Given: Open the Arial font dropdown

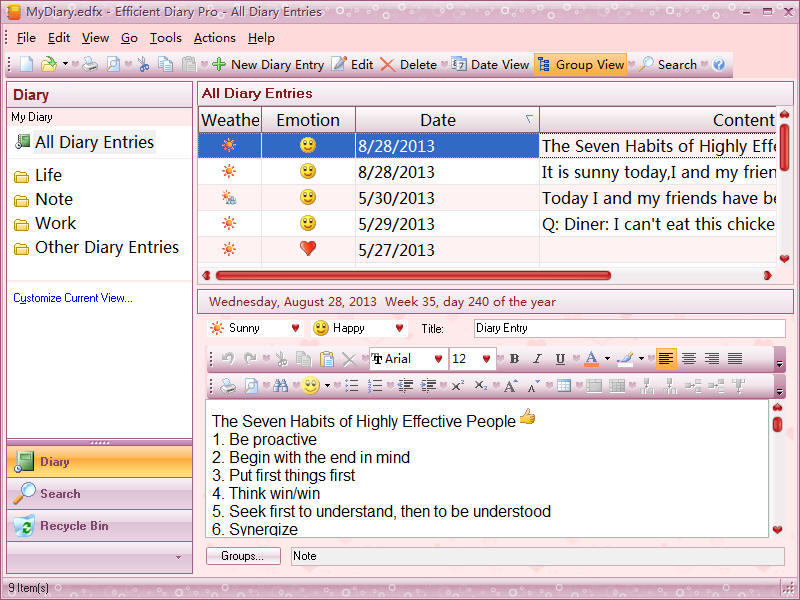Looking at the screenshot, I should click(x=438, y=359).
